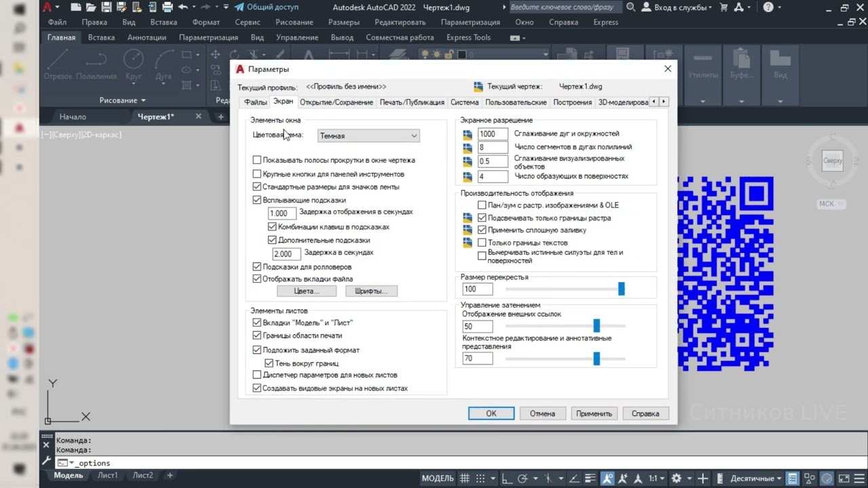Click the Plot printer icon
Image resolution: width=868 pixels, height=488 pixels.
tap(167, 7)
